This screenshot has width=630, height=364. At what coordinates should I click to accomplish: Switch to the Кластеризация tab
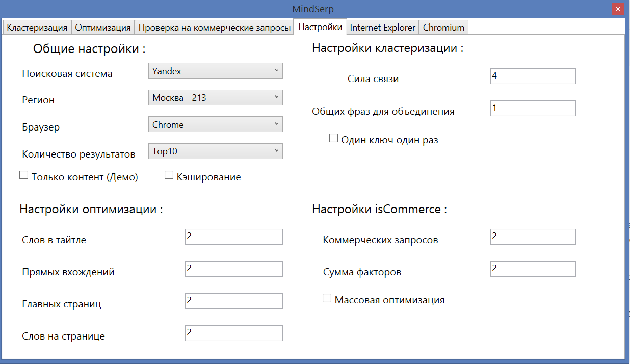tap(37, 28)
